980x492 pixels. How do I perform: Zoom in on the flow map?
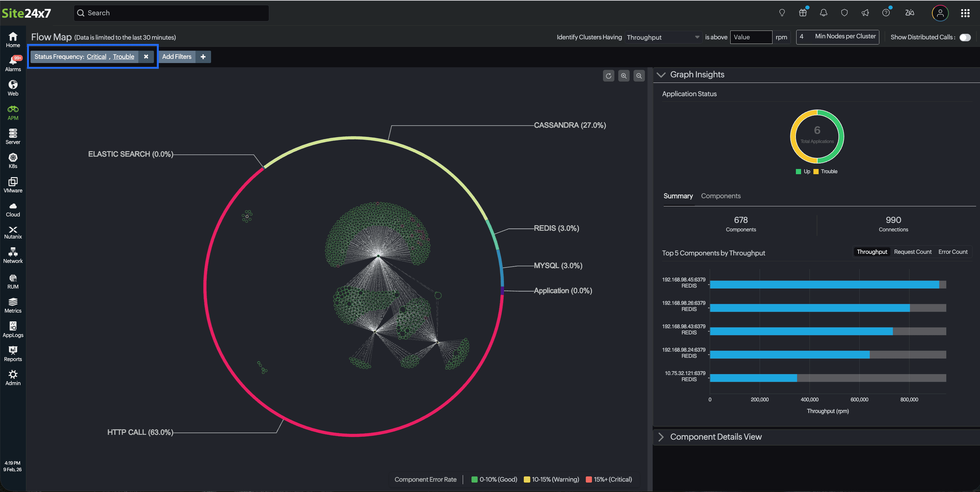[623, 76]
